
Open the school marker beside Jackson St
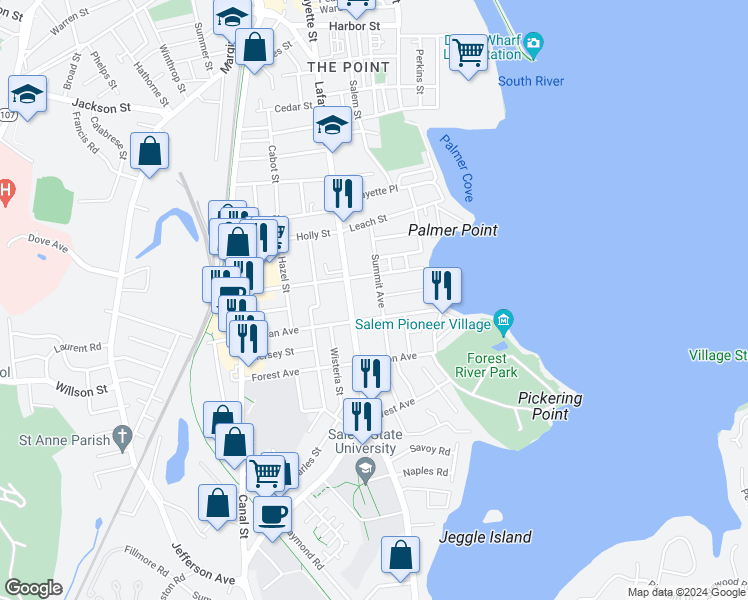coord(28,97)
